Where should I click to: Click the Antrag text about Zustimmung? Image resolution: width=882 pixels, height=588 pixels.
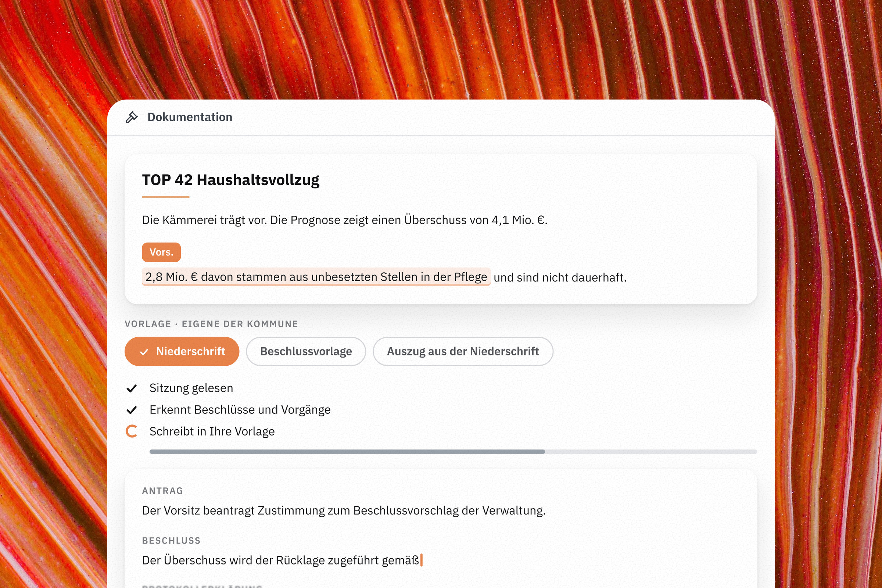pyautogui.click(x=344, y=510)
